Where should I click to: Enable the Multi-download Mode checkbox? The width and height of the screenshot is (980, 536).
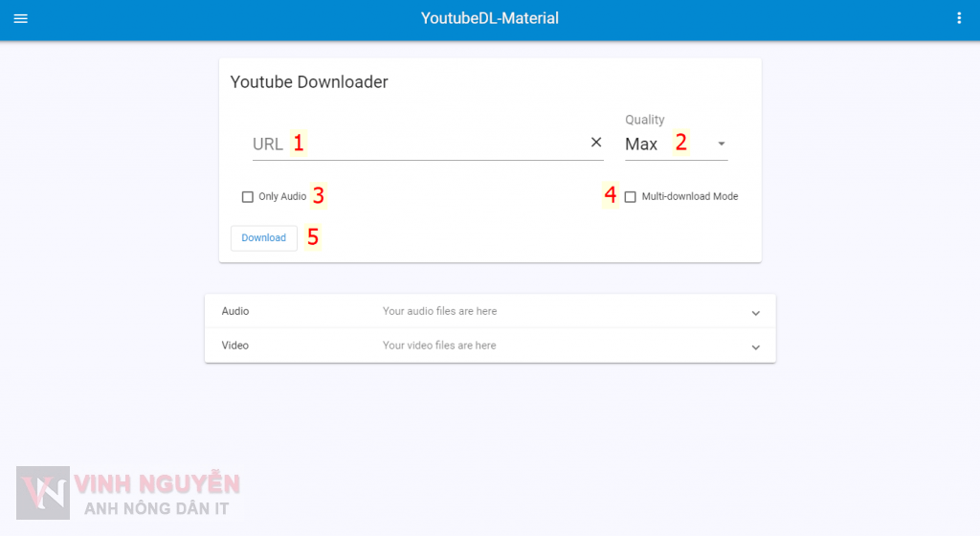pos(630,197)
